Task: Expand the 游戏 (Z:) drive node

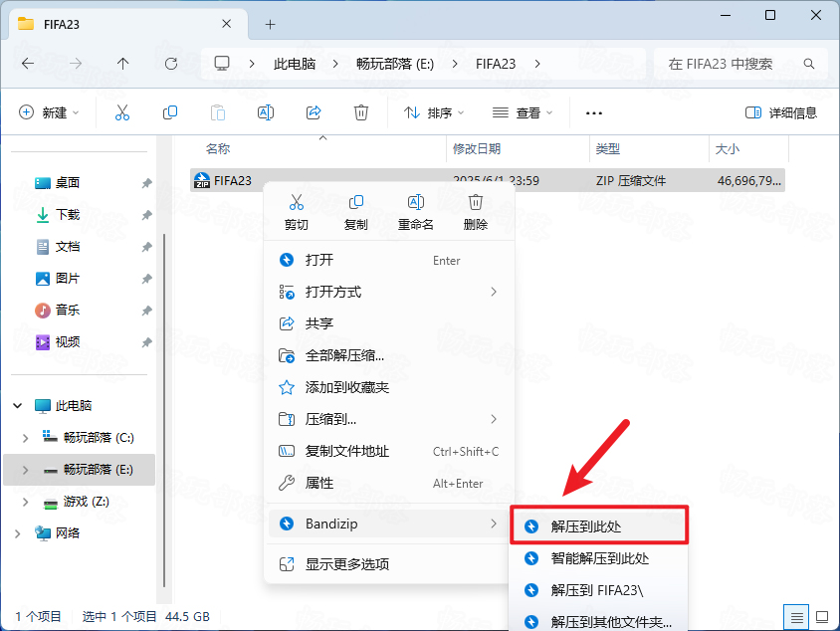Action: click(x=25, y=502)
